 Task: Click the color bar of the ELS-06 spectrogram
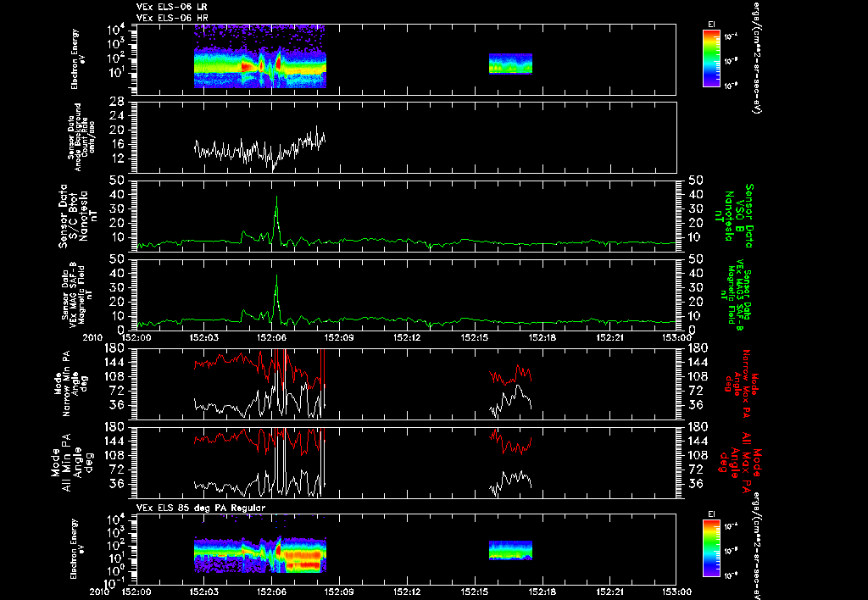click(711, 58)
